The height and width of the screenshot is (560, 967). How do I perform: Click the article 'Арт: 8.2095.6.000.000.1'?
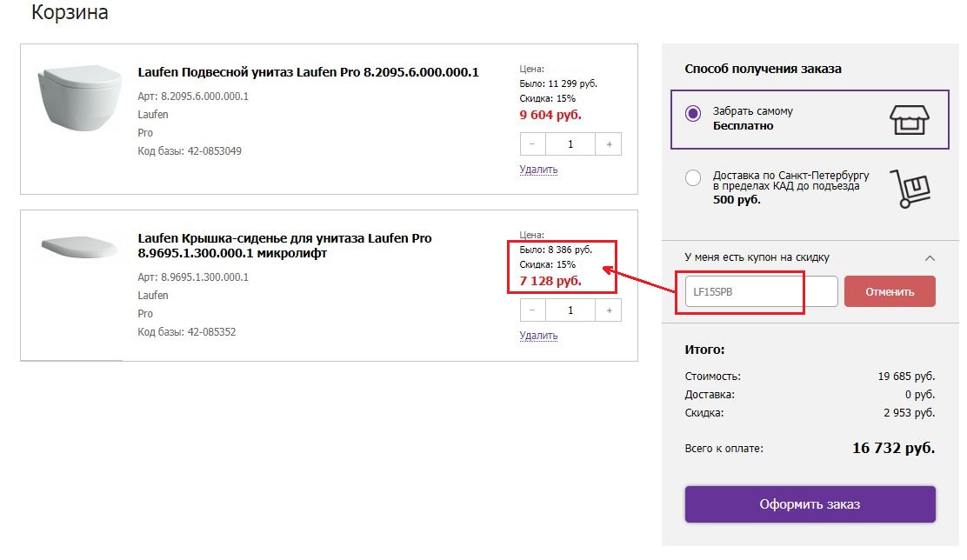(x=193, y=97)
